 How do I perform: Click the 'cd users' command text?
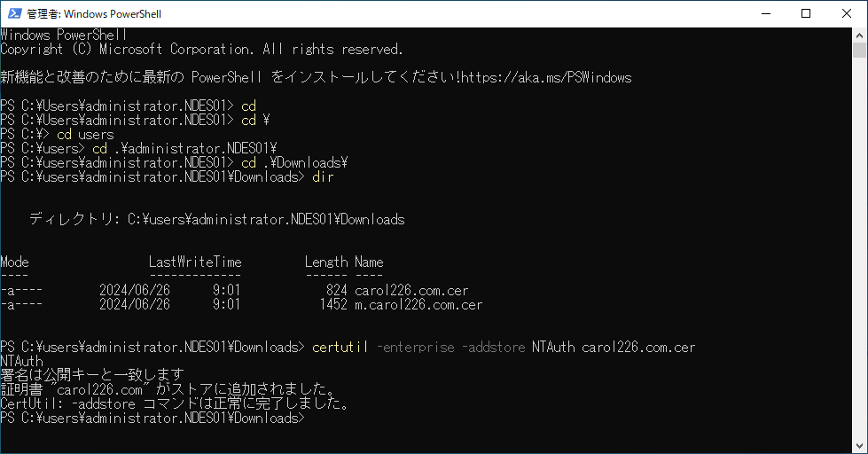click(85, 135)
